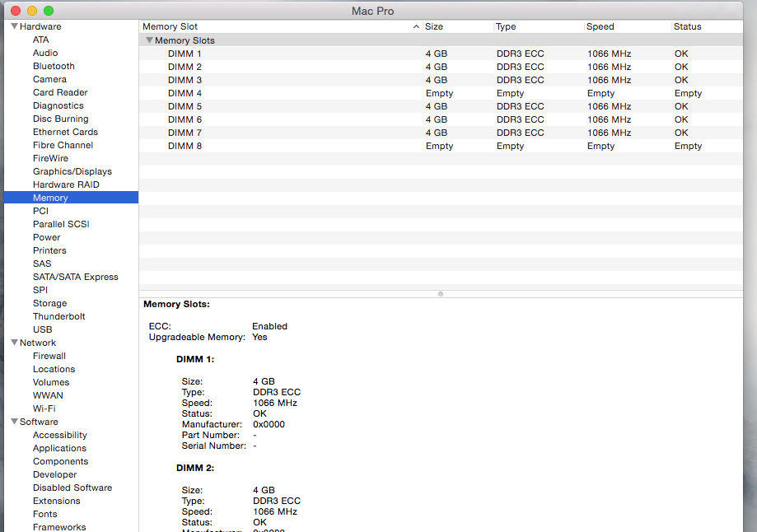Select the DIMM 1 row

[x=441, y=54]
